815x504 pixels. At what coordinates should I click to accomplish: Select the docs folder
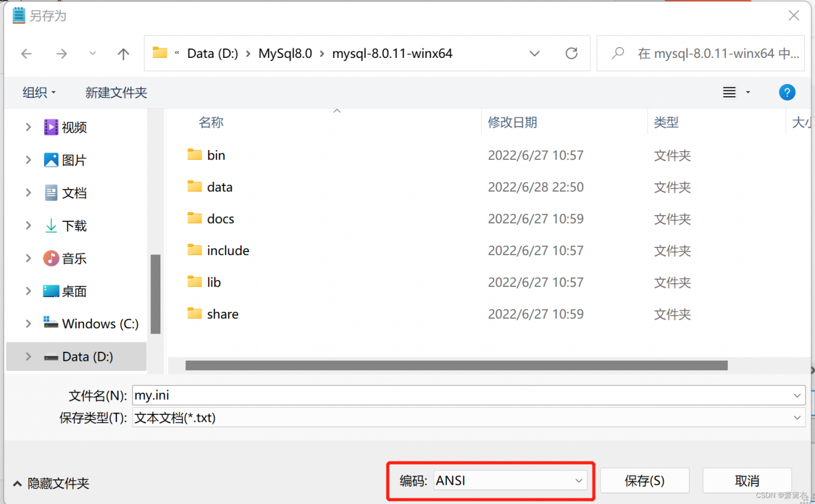211,219
